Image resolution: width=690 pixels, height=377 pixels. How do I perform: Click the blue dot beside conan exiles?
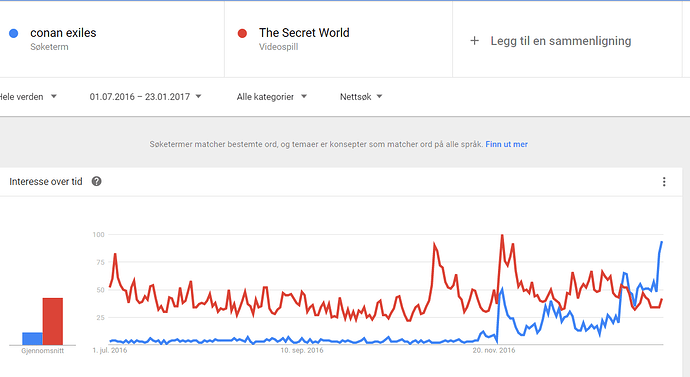(14, 33)
